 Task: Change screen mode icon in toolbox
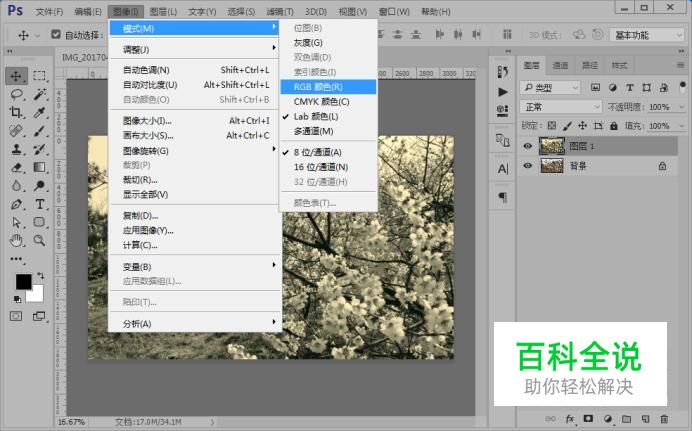point(39,316)
